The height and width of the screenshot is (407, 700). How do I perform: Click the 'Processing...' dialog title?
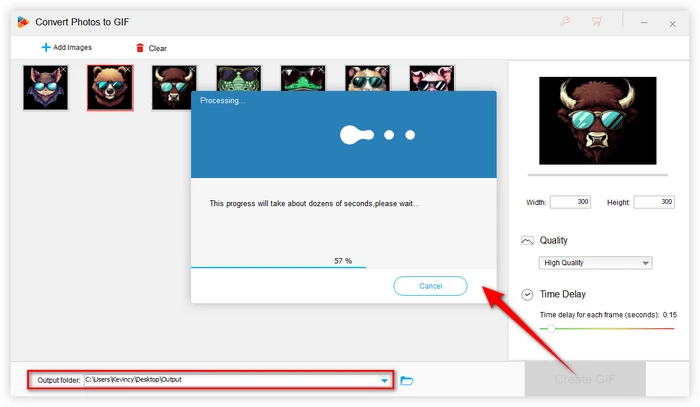coord(222,101)
